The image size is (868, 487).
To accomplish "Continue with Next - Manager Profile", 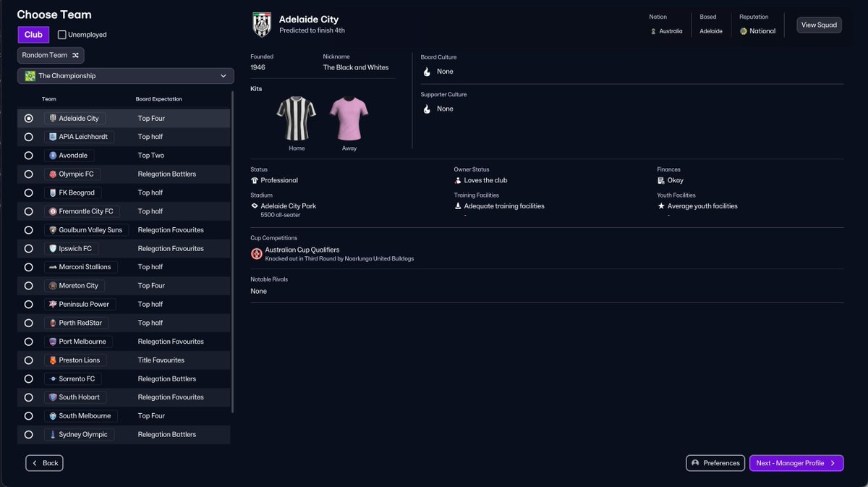I will coord(796,463).
